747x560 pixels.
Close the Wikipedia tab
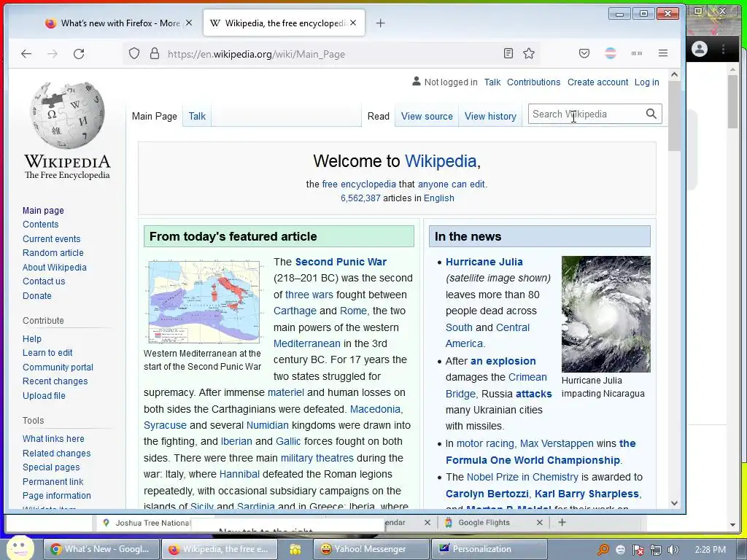[353, 23]
